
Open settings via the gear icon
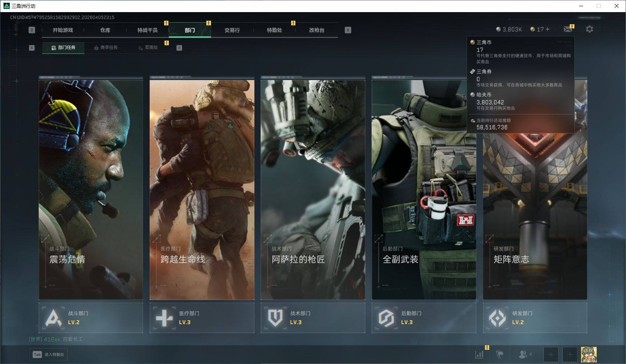tap(589, 29)
